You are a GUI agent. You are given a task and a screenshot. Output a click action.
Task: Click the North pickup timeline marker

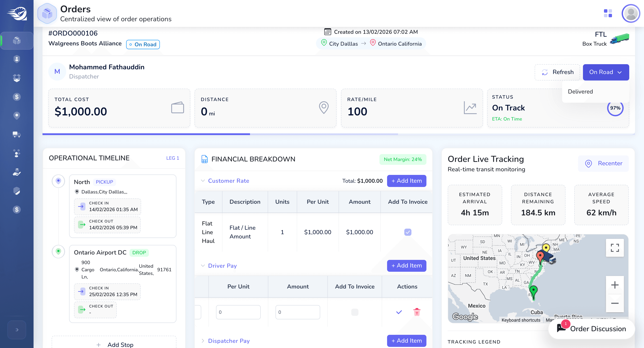coord(58,181)
